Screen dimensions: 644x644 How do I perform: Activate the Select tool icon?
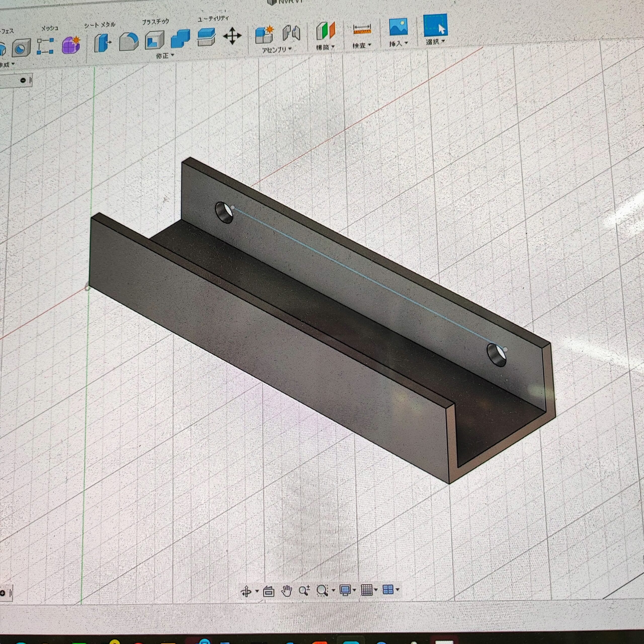(435, 25)
